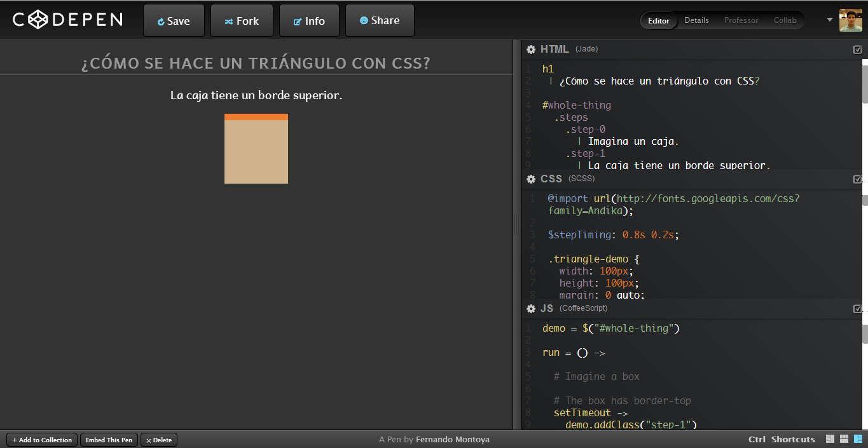This screenshot has width=868, height=448.
Task: Open Fernando Montoya's profile link
Action: [x=453, y=439]
